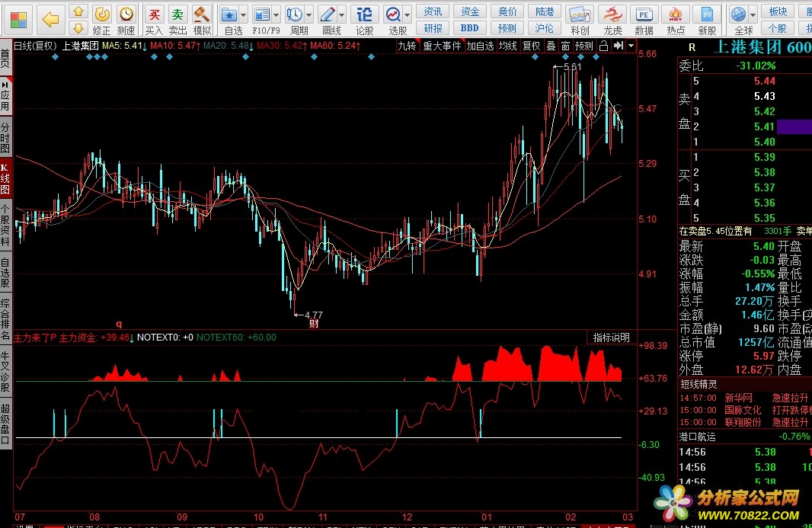Switch to the 应用 sidebar tab
This screenshot has height=528, width=812.
pyautogui.click(x=5, y=96)
